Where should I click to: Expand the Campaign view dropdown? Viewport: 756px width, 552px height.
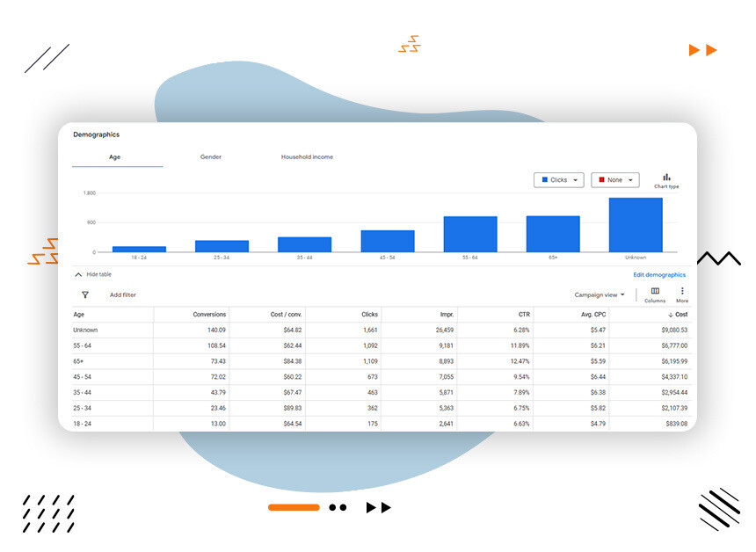pos(600,295)
